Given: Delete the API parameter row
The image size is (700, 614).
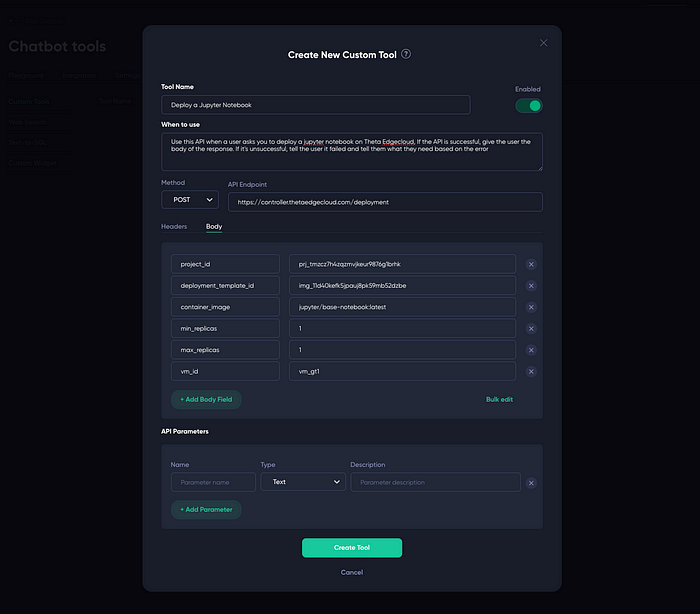Looking at the screenshot, I should click(531, 483).
